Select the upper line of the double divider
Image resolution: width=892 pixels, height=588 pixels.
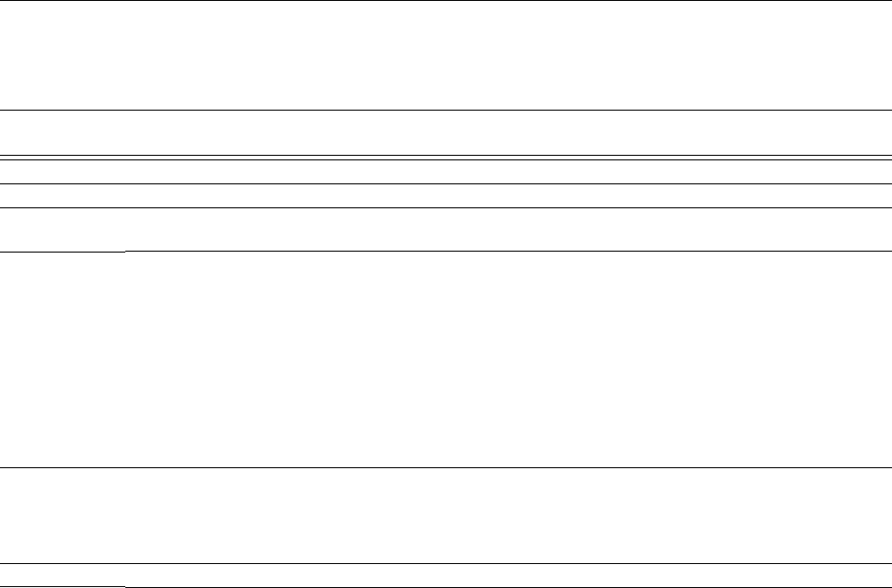click(x=446, y=155)
